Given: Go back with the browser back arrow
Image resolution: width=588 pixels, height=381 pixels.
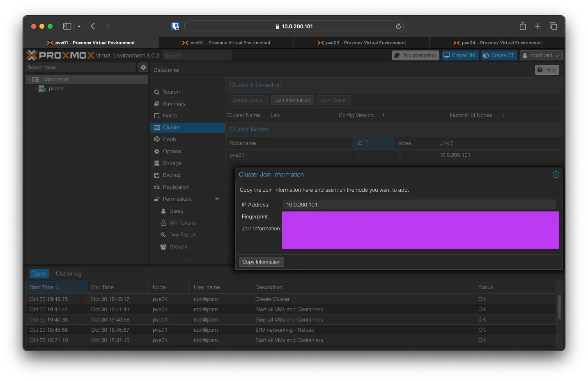Looking at the screenshot, I should (93, 26).
